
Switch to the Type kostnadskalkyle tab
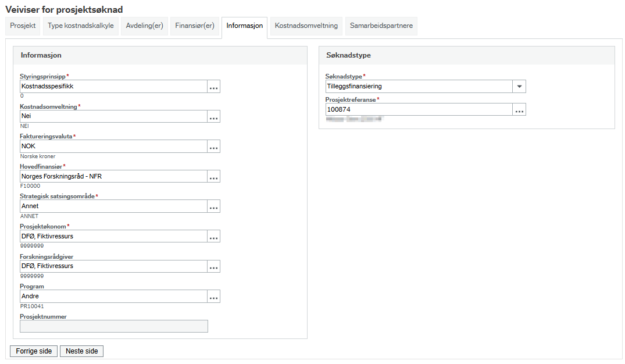point(80,26)
